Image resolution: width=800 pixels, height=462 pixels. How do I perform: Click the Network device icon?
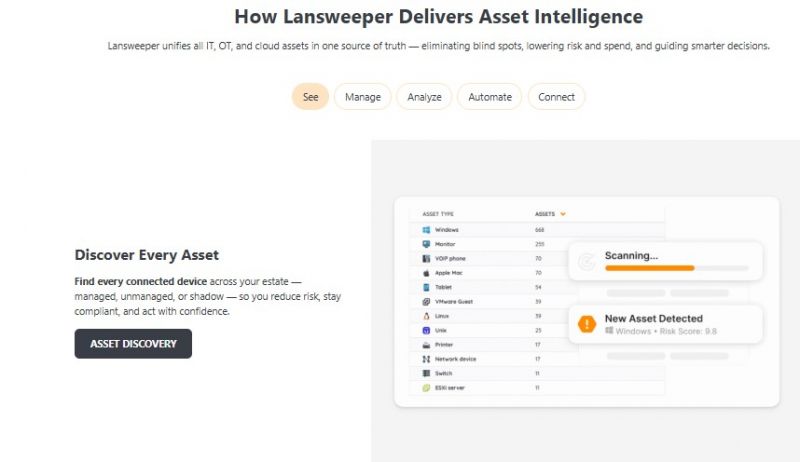point(426,359)
